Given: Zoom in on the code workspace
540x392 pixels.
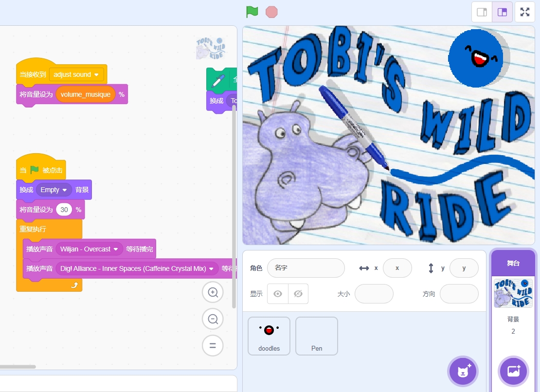Looking at the screenshot, I should click(213, 292).
